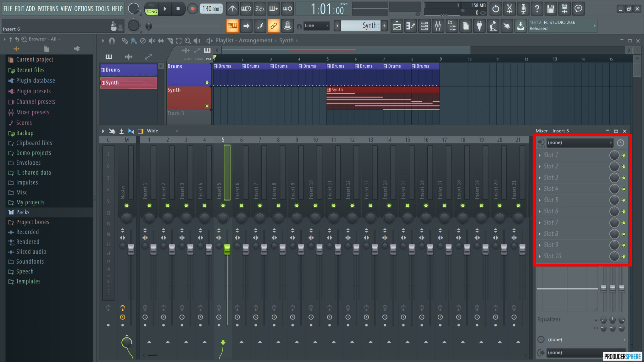This screenshot has width=644, height=362.
Task: Open the channel rack view
Action: click(x=424, y=26)
